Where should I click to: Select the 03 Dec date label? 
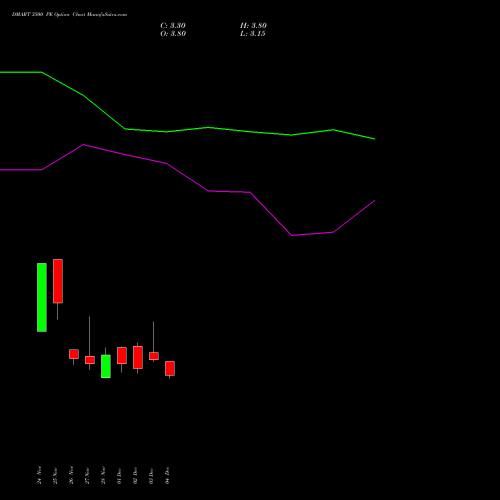coord(151,476)
